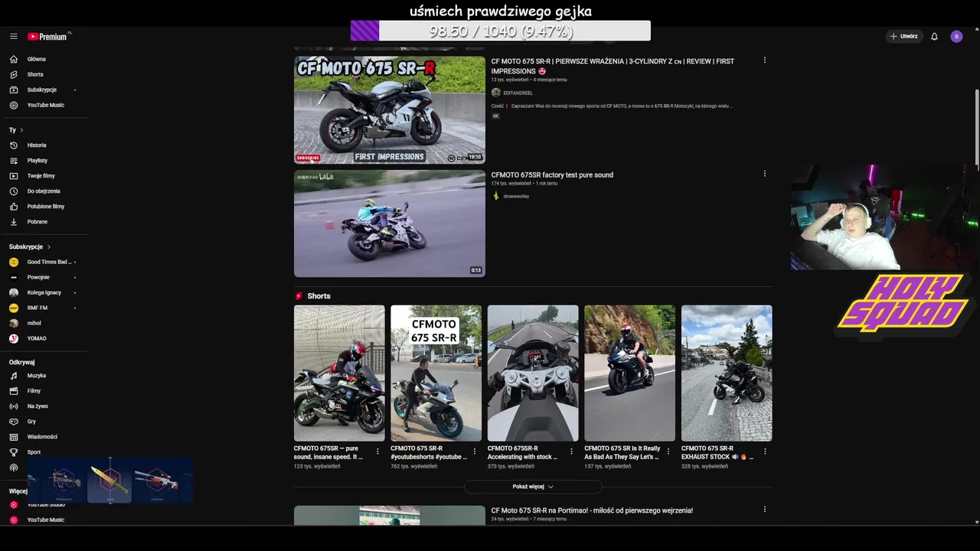980x551 pixels.
Task: Open options for pure sound insane speed short
Action: point(377,452)
